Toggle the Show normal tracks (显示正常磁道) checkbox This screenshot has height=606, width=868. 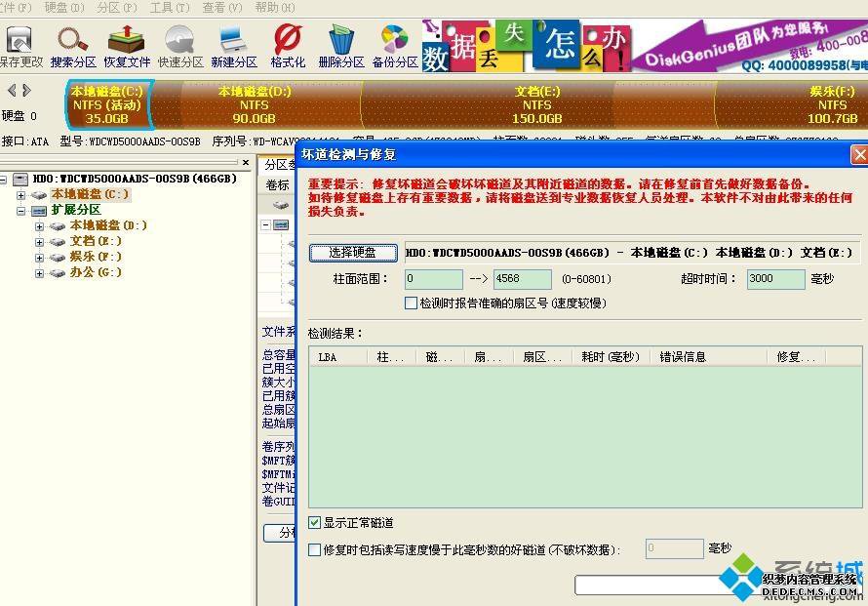click(x=314, y=522)
